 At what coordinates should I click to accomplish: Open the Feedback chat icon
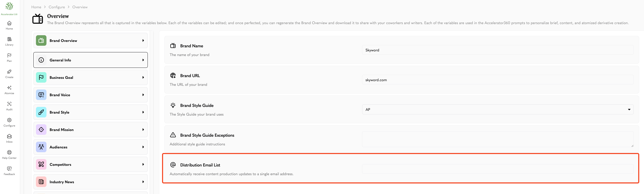click(9, 168)
